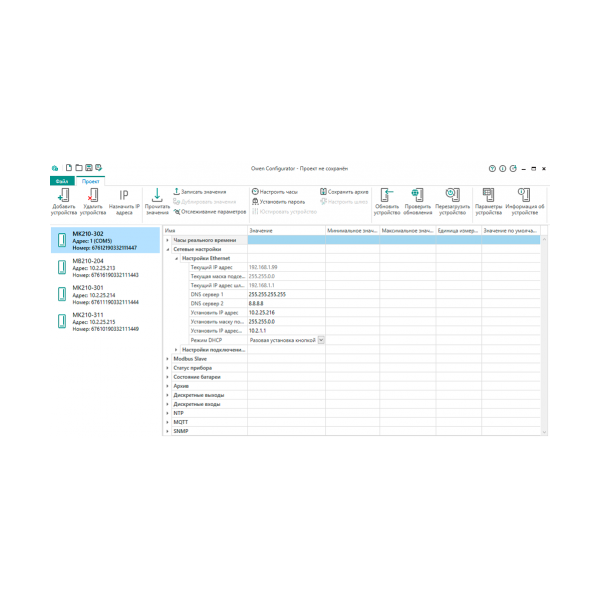Click the MB210-204 device icon
This screenshot has width=600, height=600.
click(x=62, y=267)
